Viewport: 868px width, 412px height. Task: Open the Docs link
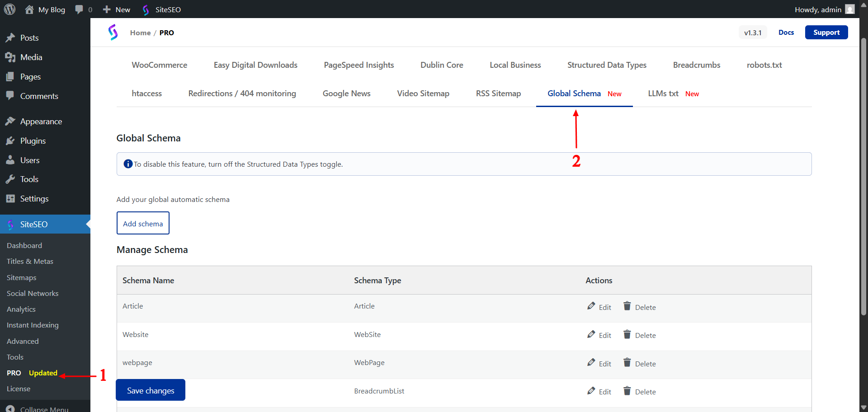pos(786,33)
